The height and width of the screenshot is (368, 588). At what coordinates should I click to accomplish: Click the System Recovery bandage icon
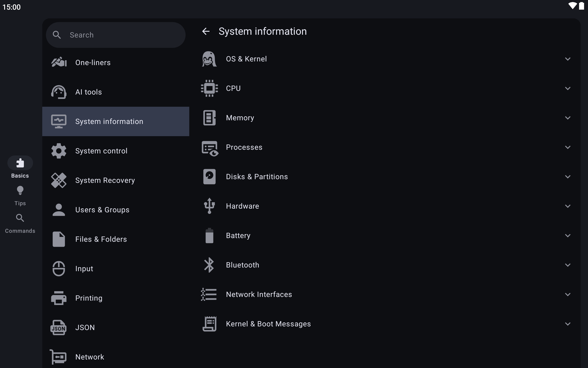[59, 180]
